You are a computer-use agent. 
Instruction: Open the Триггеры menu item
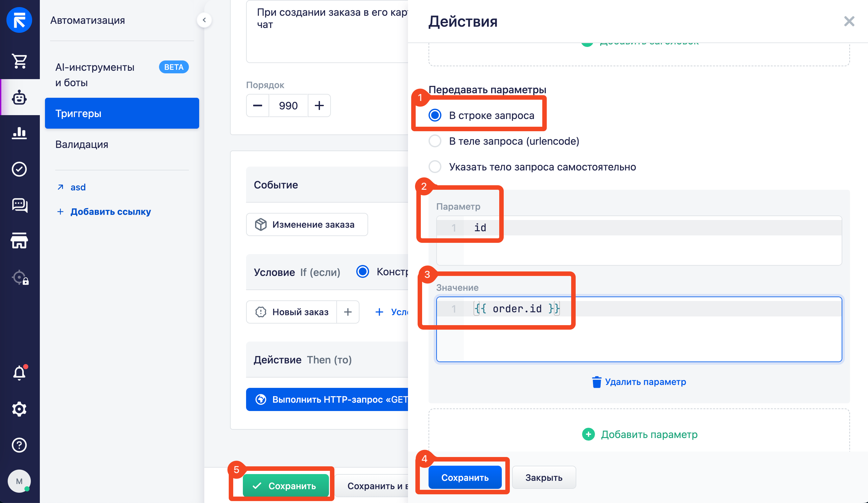122,114
